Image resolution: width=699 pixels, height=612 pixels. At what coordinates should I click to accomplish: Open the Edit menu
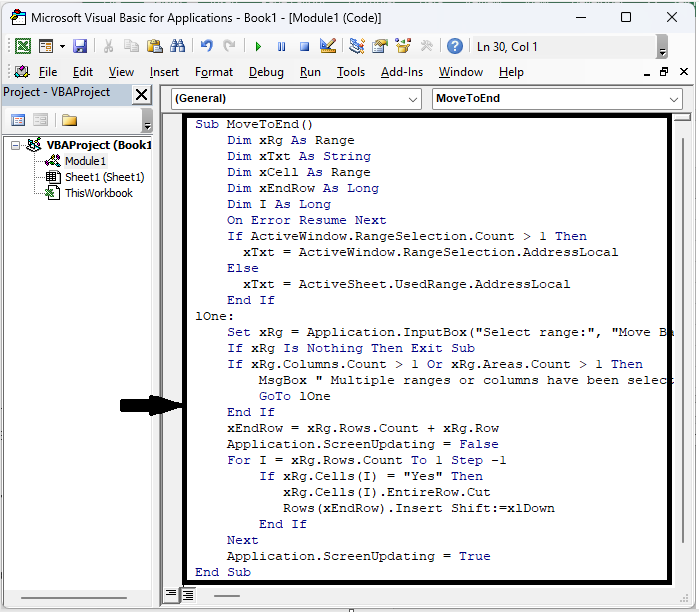(82, 72)
